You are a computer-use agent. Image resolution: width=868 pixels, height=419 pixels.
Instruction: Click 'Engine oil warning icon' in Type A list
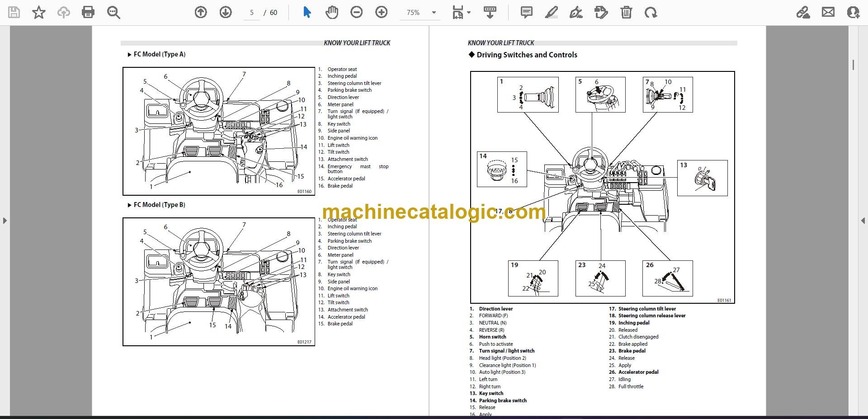pos(352,138)
